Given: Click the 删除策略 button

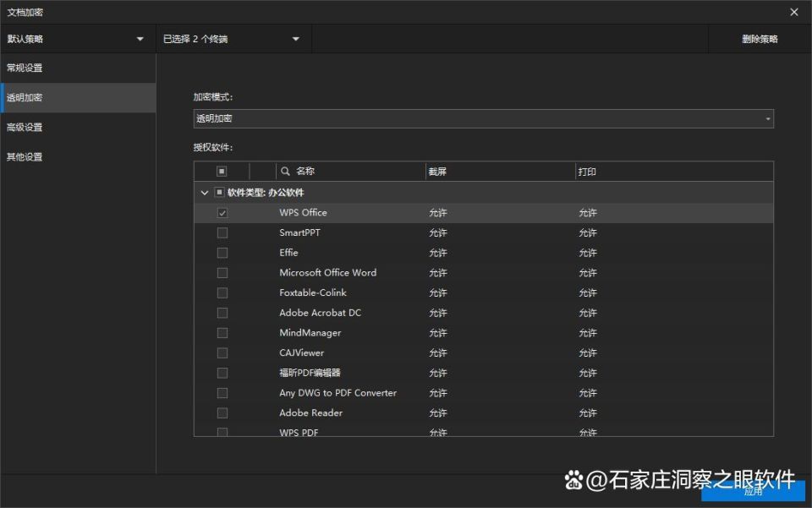Looking at the screenshot, I should [760, 39].
